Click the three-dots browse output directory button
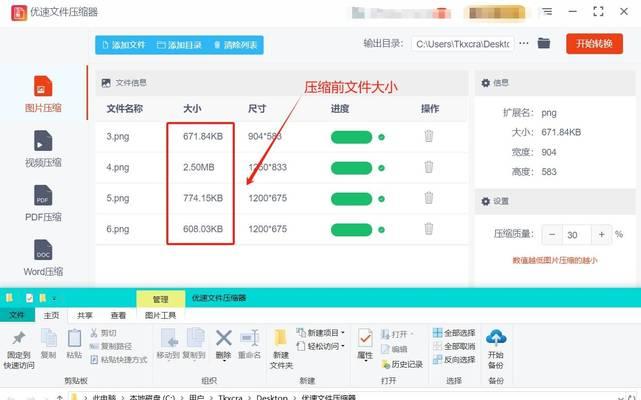641x400 pixels. tap(524, 43)
